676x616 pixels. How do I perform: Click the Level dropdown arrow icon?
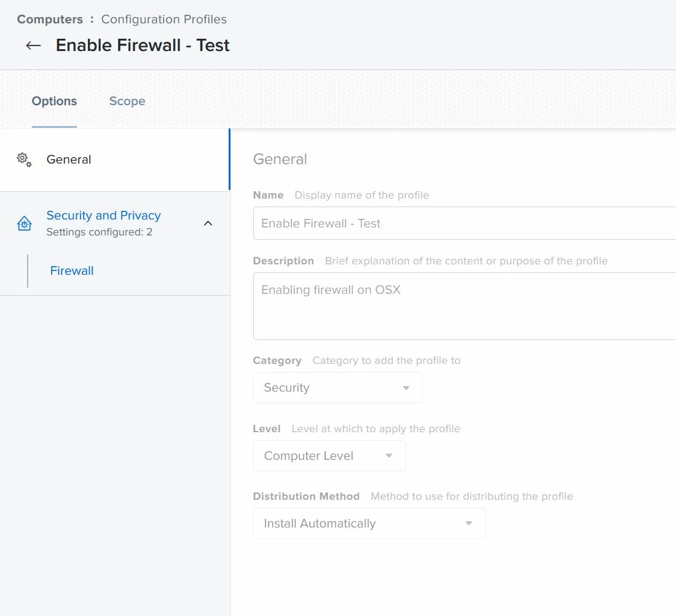[389, 456]
